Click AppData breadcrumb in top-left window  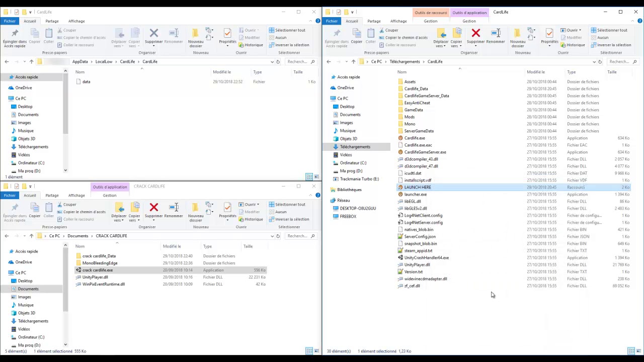[x=80, y=62]
